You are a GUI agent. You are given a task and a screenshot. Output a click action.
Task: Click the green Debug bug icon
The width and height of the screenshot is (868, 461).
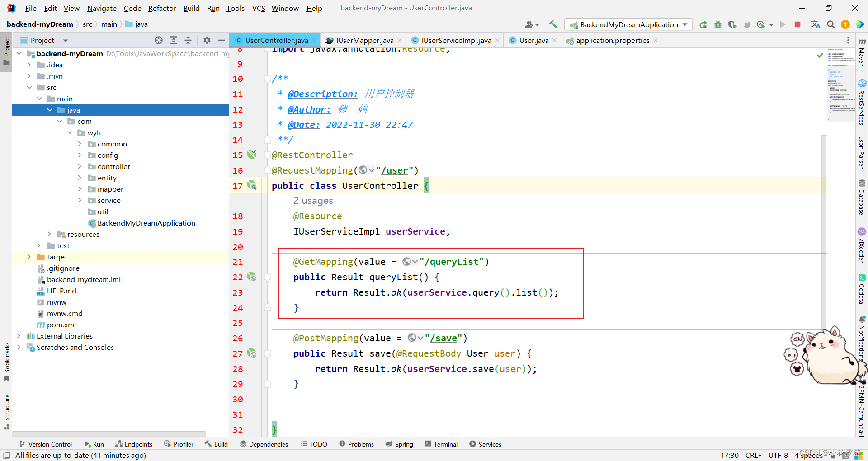[717, 24]
